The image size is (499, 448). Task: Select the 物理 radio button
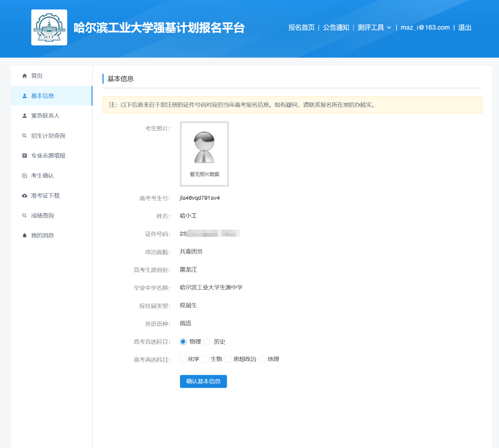183,342
